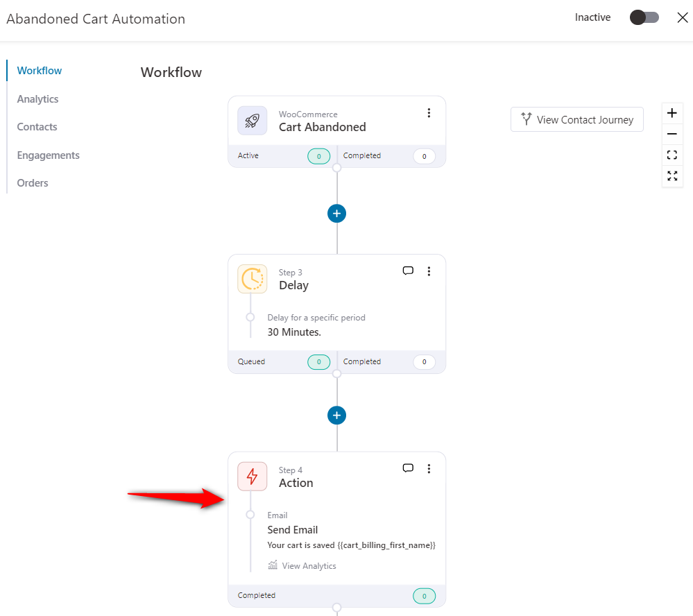Click the Queued count badge on Delay
The image size is (693, 616).
click(x=318, y=362)
